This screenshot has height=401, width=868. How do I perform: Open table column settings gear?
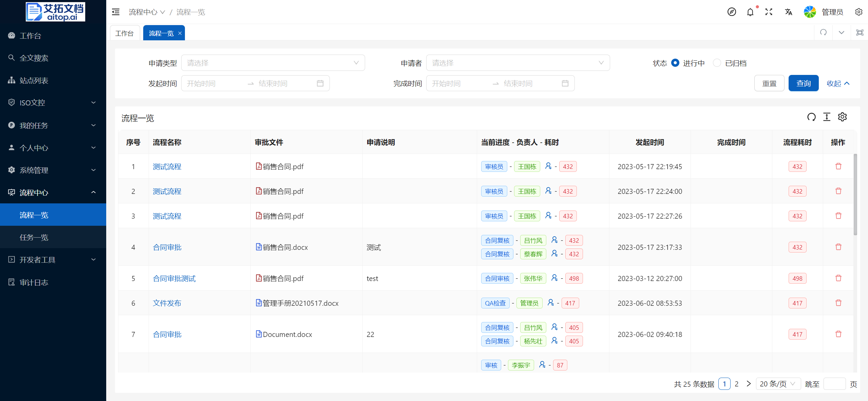point(842,117)
